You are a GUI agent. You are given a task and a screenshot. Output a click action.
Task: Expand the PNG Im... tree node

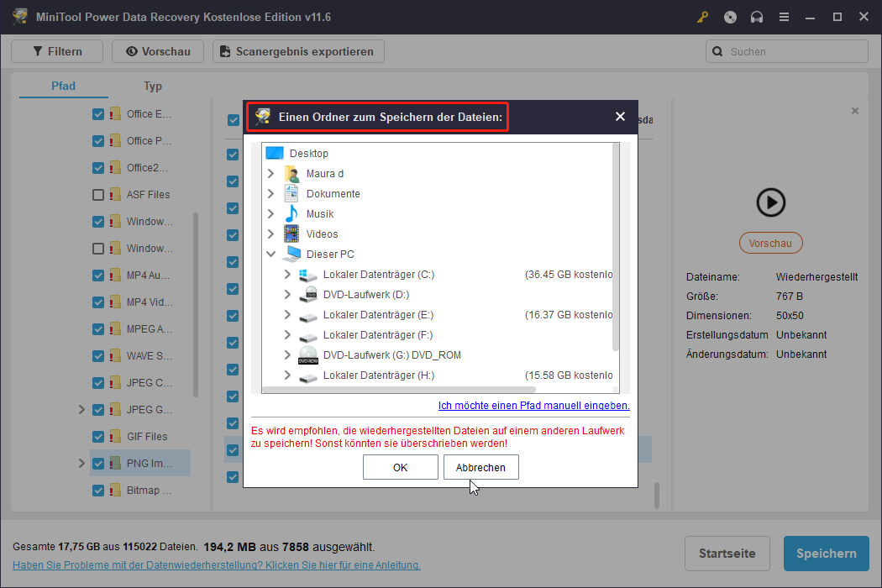click(81, 464)
